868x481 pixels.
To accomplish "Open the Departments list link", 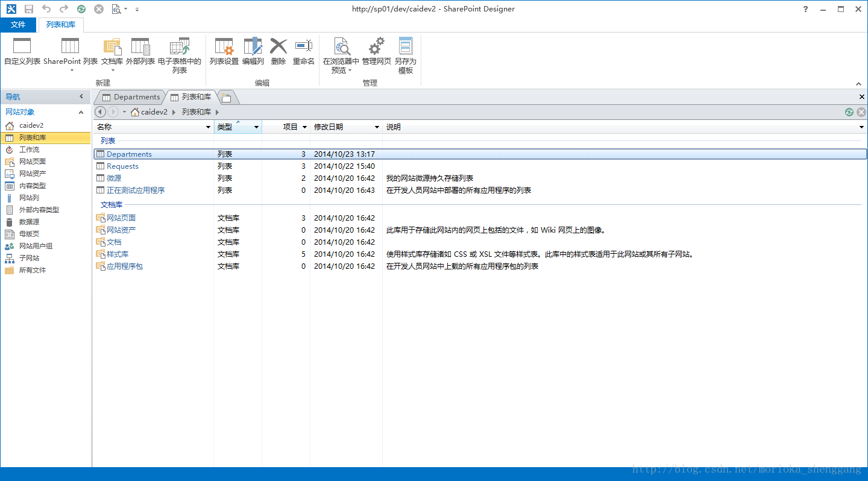I will click(x=129, y=154).
